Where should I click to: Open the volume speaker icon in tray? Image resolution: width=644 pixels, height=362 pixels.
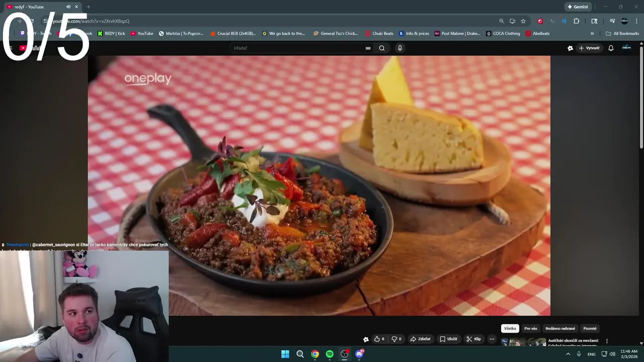612,354
